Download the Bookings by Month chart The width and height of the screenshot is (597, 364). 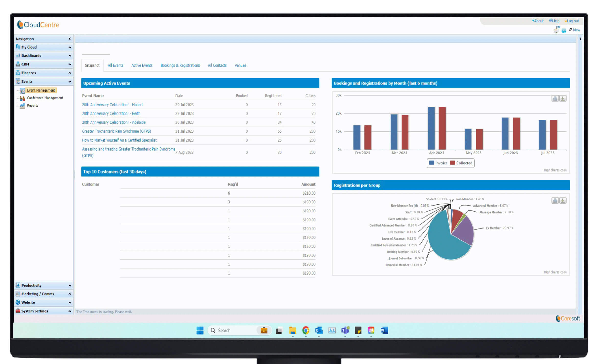(562, 99)
